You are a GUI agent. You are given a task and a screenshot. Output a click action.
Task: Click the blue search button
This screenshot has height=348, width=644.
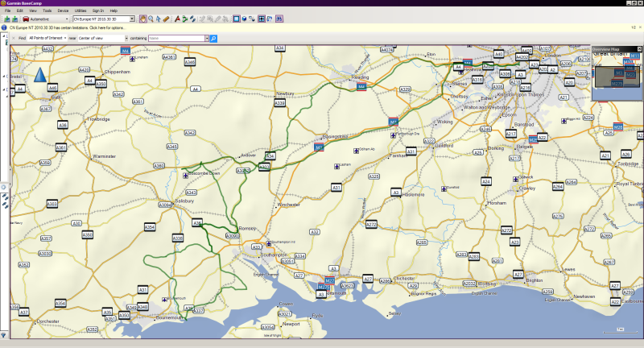(x=213, y=38)
